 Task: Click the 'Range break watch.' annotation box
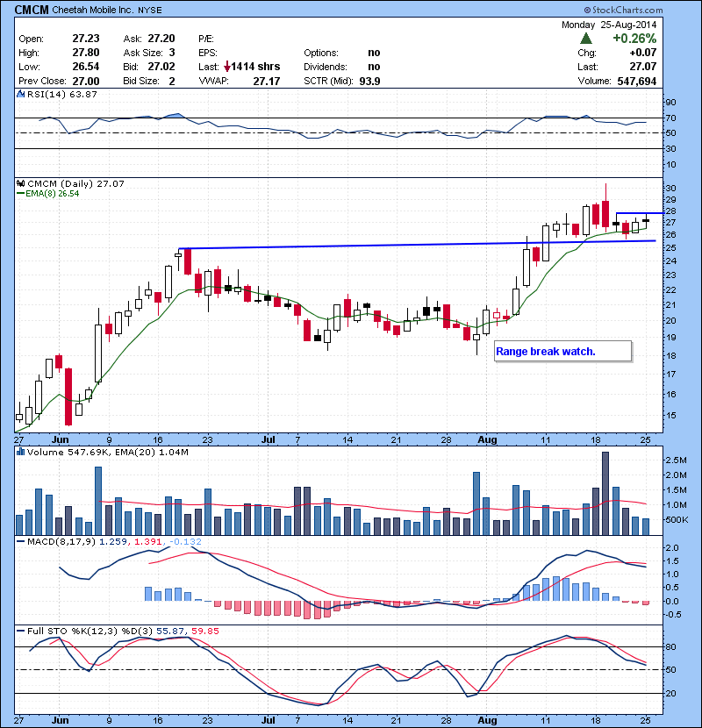pos(563,351)
